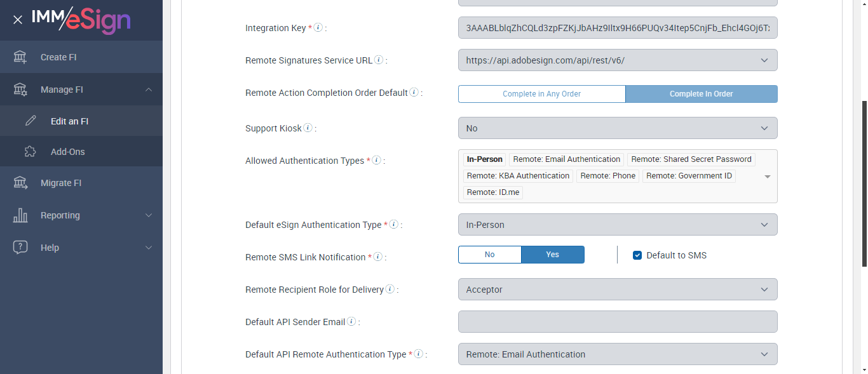Expand the Reporting sidebar menu

81,215
